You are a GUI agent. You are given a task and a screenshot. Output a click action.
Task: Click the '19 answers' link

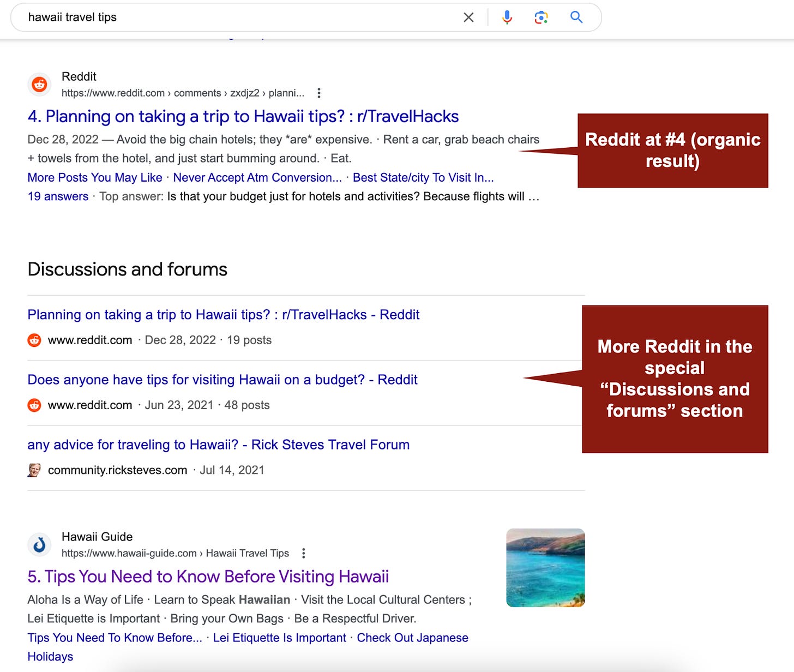[58, 196]
